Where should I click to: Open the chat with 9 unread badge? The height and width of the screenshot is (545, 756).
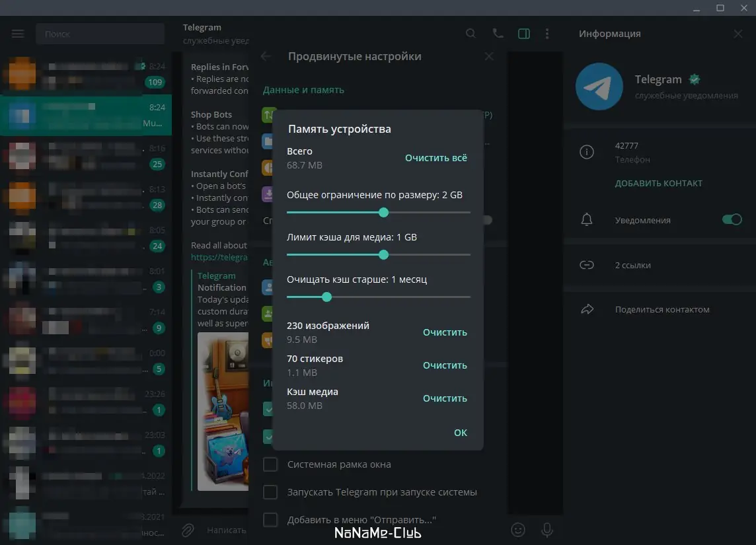coord(86,320)
